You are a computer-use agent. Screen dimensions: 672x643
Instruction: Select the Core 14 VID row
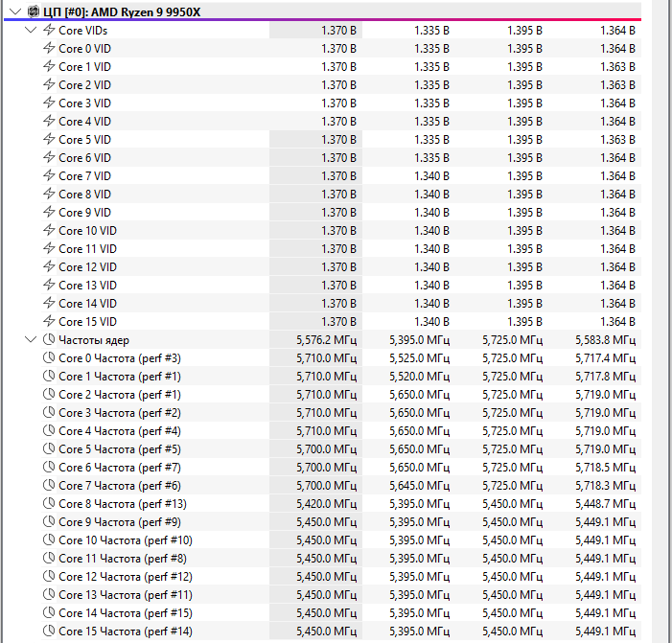point(341,304)
